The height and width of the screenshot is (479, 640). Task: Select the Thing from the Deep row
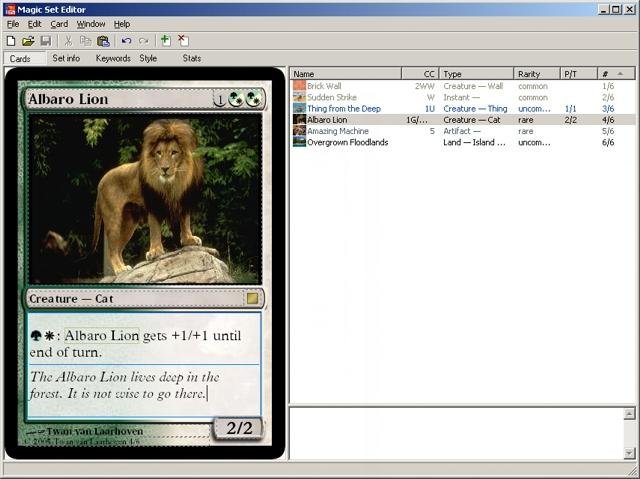(463, 108)
